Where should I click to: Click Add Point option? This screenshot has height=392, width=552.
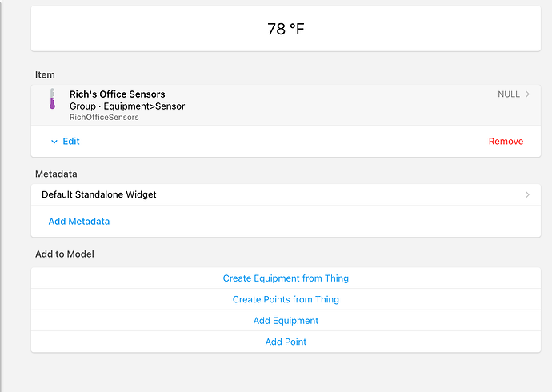(286, 342)
